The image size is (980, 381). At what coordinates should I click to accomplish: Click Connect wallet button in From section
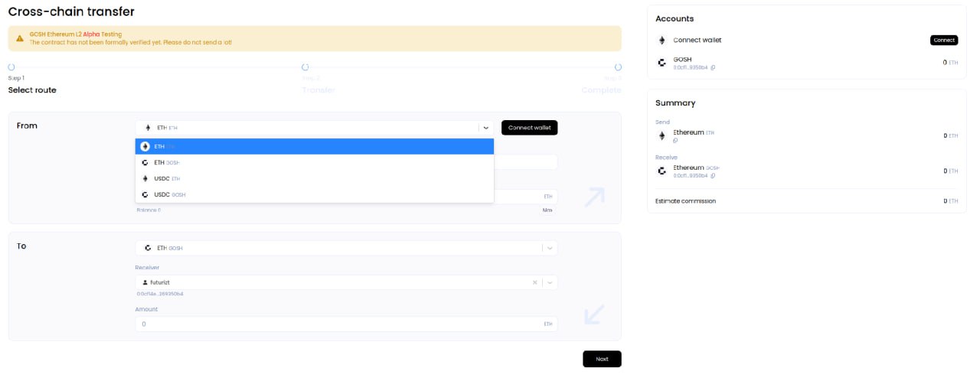point(529,128)
